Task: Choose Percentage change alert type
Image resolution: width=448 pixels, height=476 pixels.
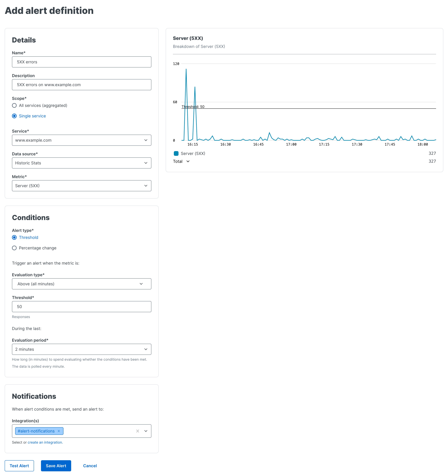Action: tap(14, 248)
